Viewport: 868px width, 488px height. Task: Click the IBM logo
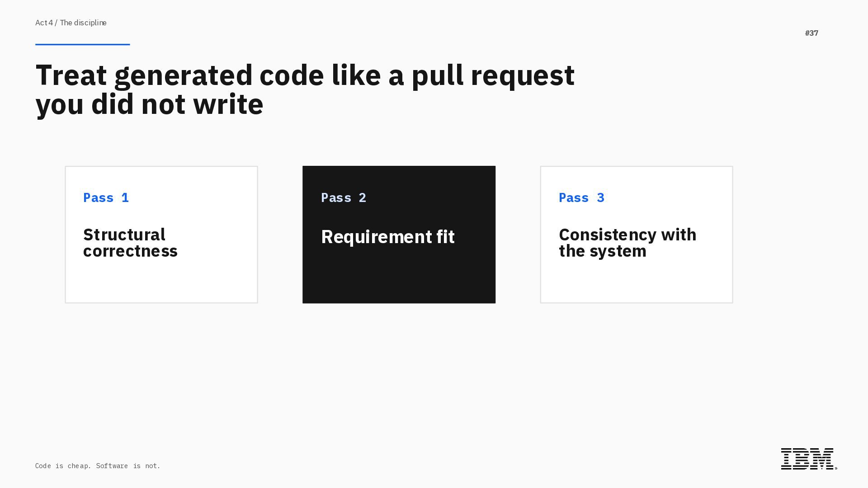pyautogui.click(x=807, y=459)
